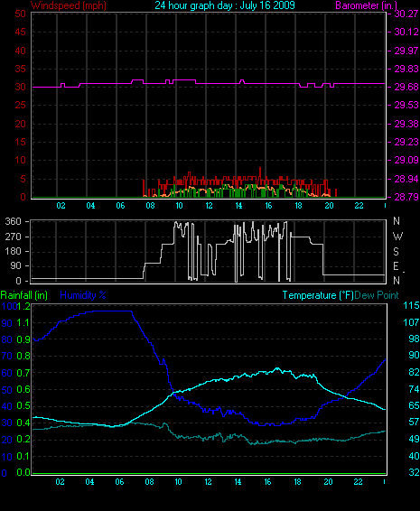The height and width of the screenshot is (511, 420).
Task: Click the 0.0 rainfall scale value
Action: click(x=23, y=472)
